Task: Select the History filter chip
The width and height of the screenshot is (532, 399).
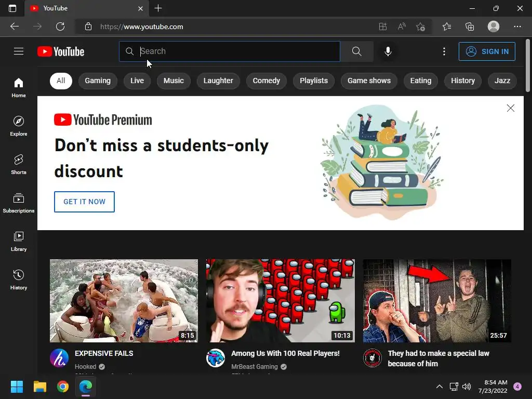Action: 463,81
